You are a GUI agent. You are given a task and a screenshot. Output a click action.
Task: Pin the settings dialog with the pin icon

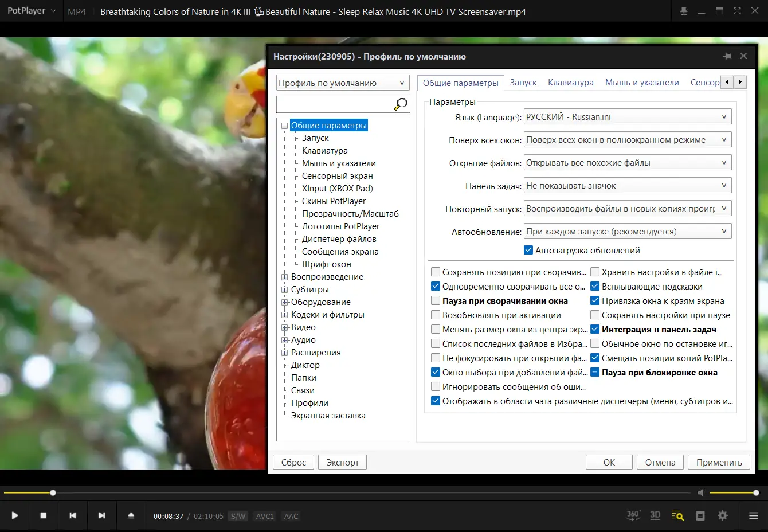pyautogui.click(x=727, y=56)
